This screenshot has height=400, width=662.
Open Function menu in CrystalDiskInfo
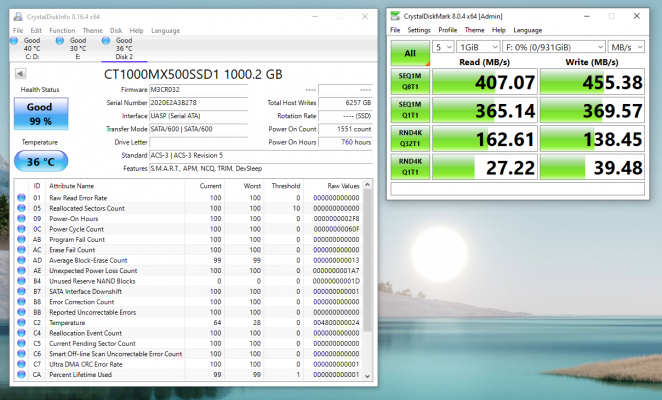(62, 30)
